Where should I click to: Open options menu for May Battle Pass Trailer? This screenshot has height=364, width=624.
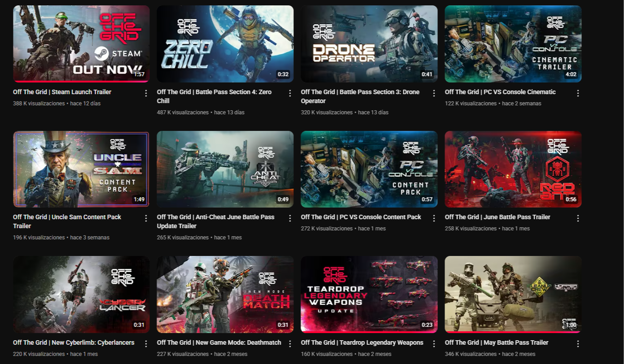point(578,344)
